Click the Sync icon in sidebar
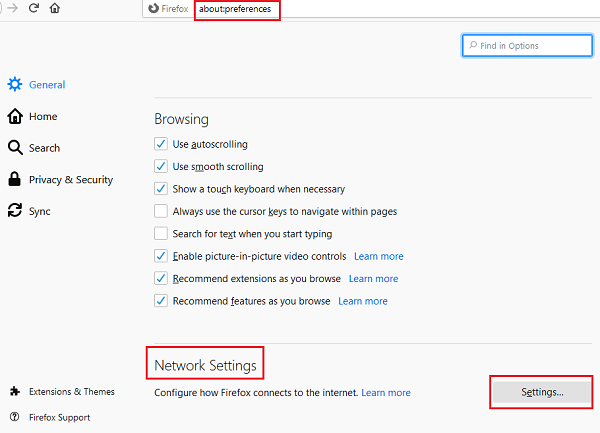600x433 pixels. coord(15,211)
